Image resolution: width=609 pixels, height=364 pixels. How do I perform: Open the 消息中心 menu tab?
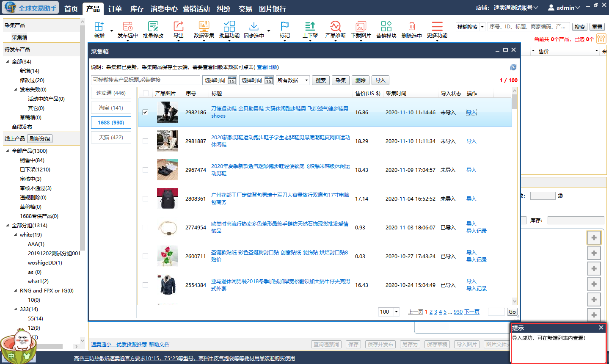(164, 9)
